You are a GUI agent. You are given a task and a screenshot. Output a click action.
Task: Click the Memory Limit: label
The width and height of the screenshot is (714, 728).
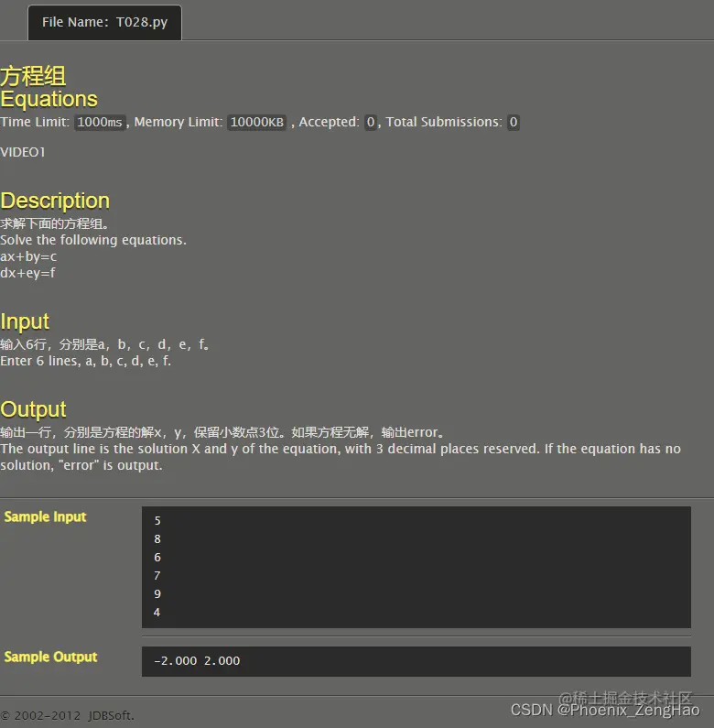pyautogui.click(x=178, y=122)
